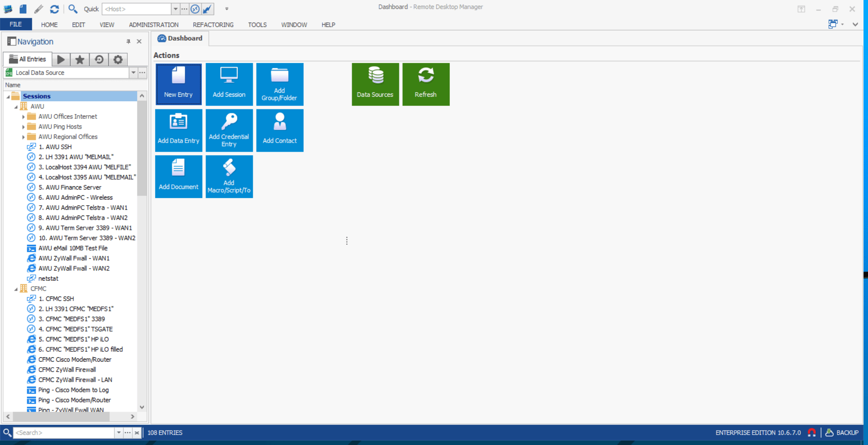The width and height of the screenshot is (868, 445).
Task: Show the Favorites star tab in Navigation
Action: [x=80, y=59]
